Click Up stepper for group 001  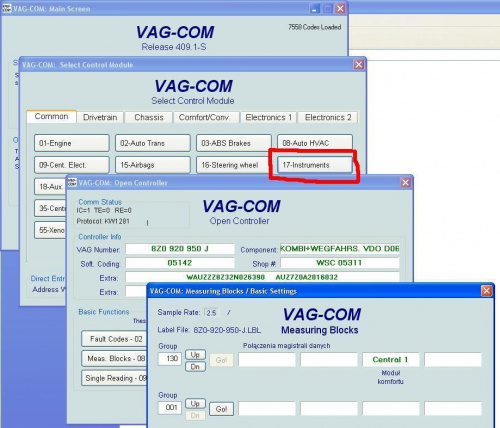[x=195, y=404]
